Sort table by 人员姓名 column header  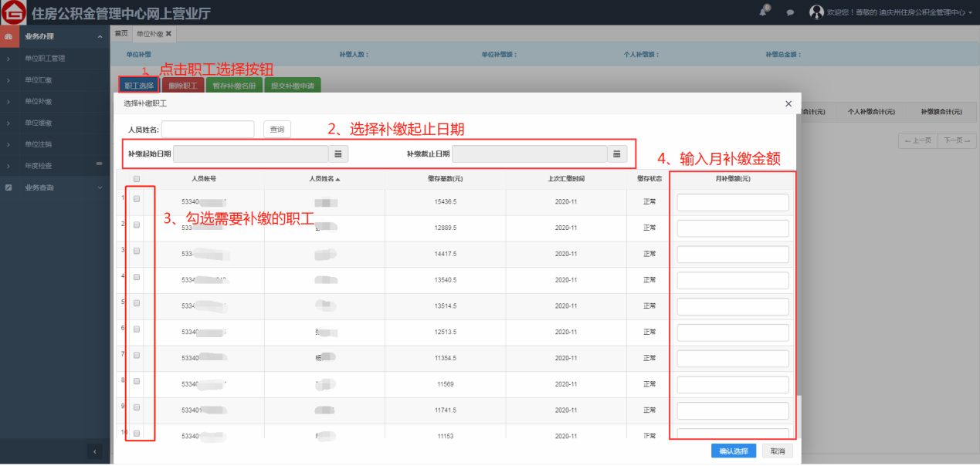pyautogui.click(x=324, y=179)
